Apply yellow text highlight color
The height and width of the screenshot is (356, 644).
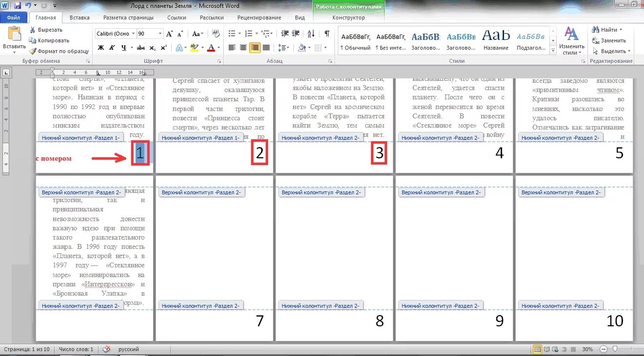pos(194,48)
